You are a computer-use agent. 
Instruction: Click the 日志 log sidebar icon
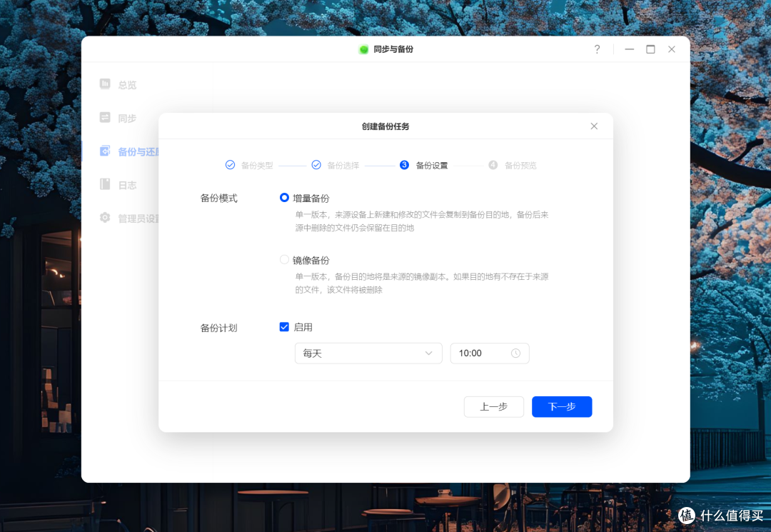[x=105, y=184]
